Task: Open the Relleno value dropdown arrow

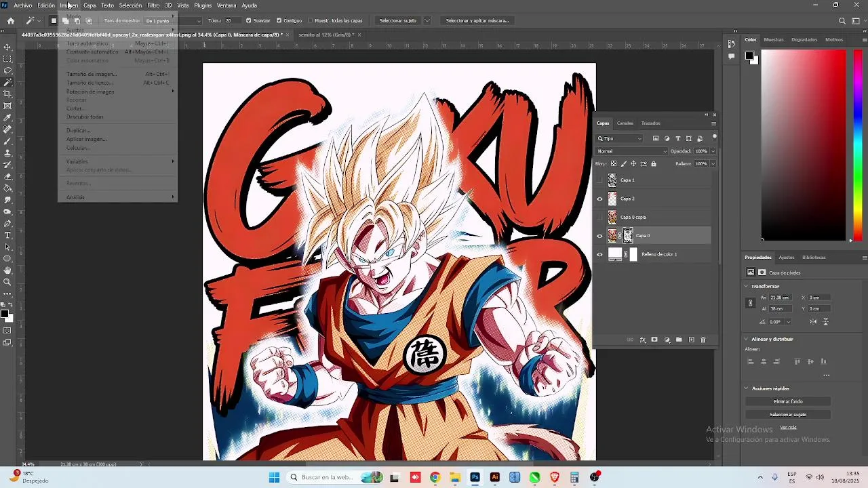Action: 712,163
